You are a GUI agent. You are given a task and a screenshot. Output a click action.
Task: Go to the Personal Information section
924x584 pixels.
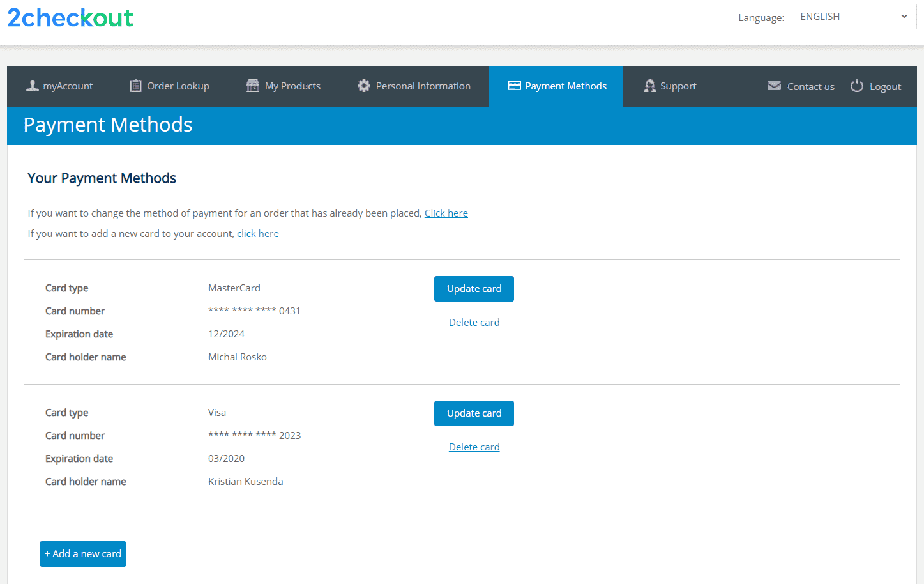tap(423, 86)
